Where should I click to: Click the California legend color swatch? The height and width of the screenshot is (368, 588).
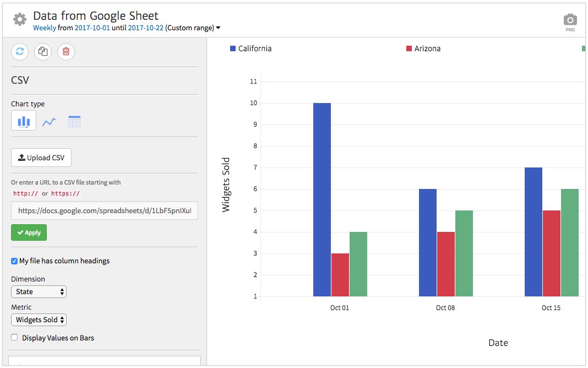point(233,48)
